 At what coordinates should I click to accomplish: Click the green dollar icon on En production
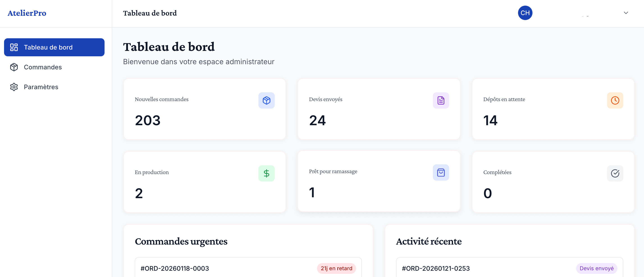266,173
